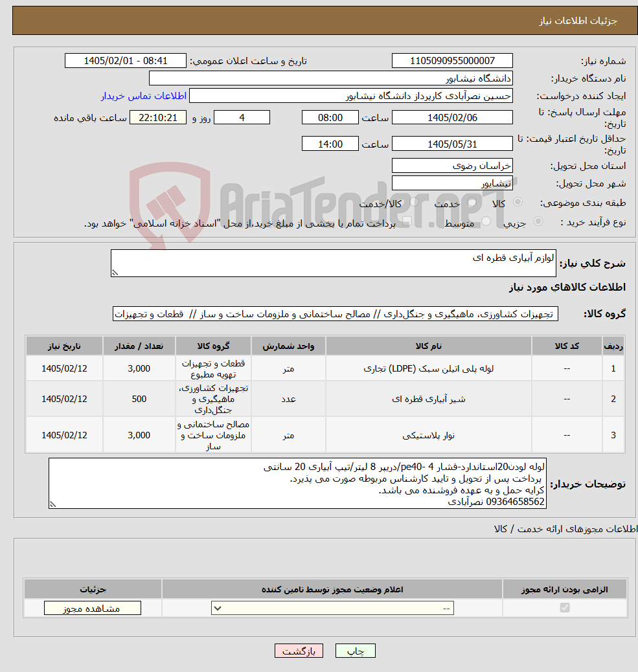Viewport: 638px width, 672px height.
Task: Toggle the الزامی بودن ارائه مجوز checkbox
Action: pyautogui.click(x=565, y=608)
